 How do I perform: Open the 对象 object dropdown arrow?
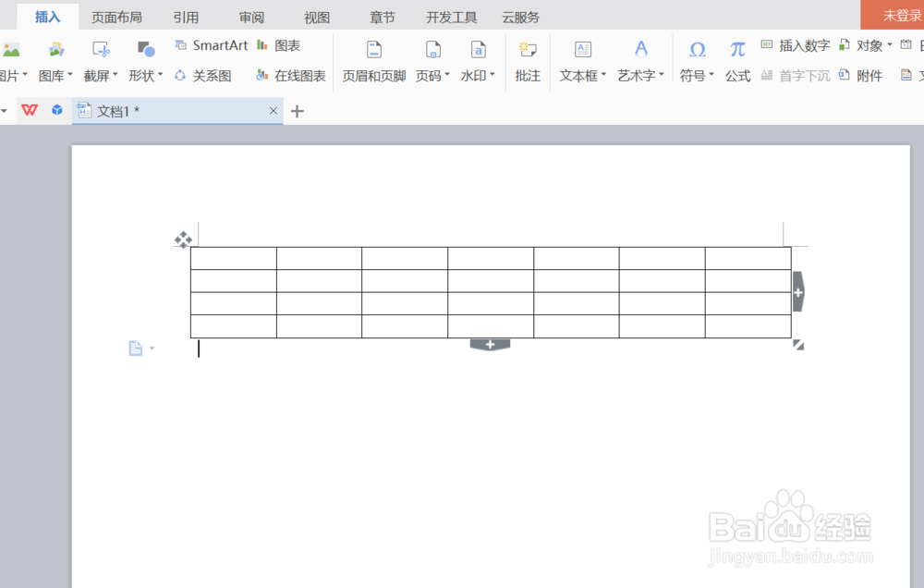(x=888, y=44)
